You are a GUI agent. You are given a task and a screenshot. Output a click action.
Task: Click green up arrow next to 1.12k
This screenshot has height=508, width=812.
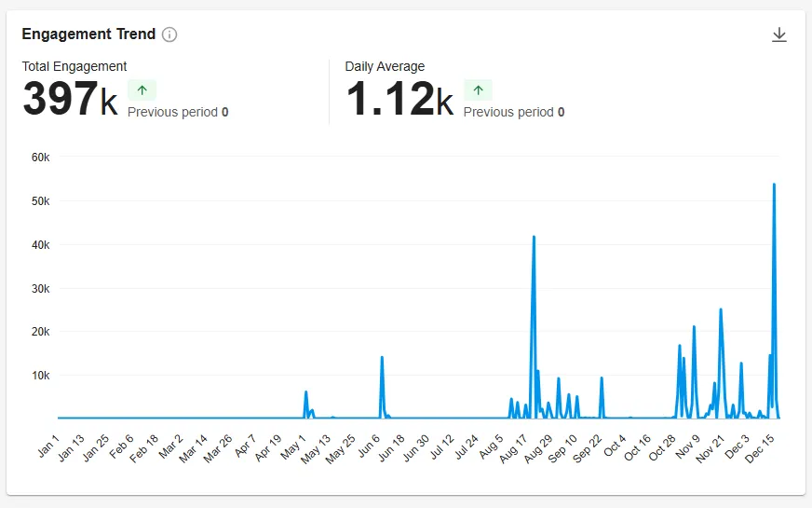click(x=478, y=90)
